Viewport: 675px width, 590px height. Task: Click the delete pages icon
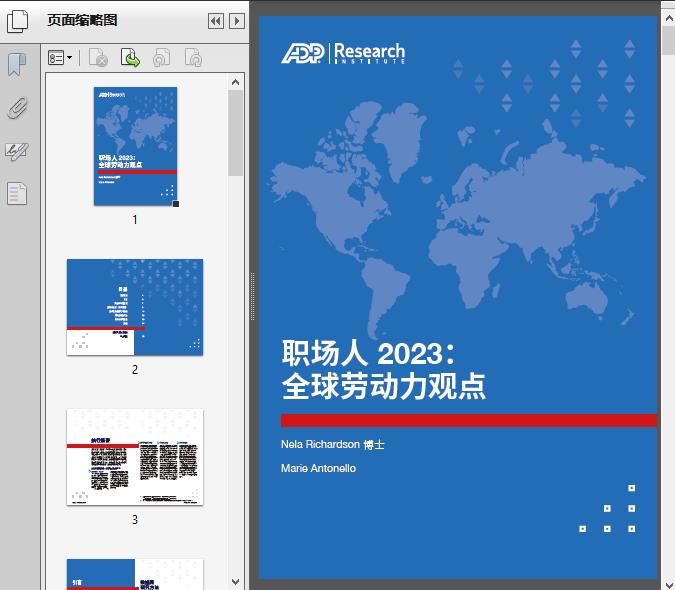98,58
